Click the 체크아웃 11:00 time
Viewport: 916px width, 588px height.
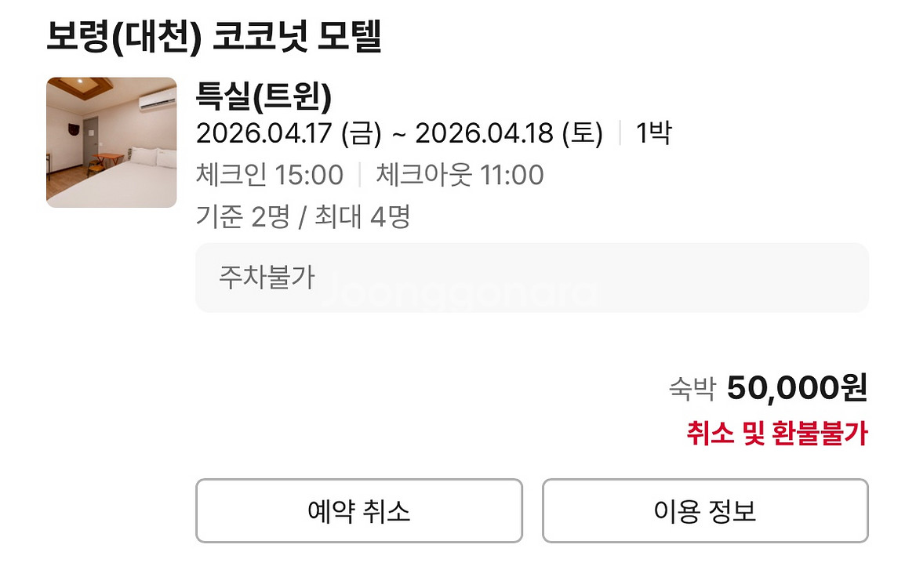point(460,175)
